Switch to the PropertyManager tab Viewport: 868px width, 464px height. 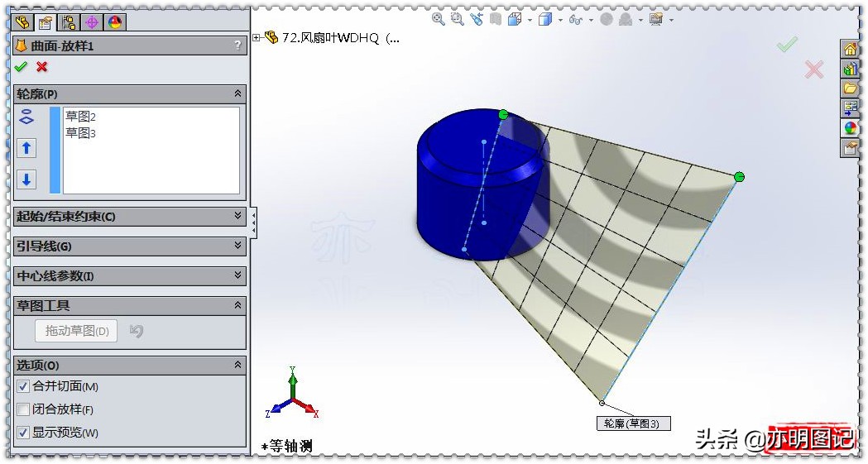tap(46, 22)
